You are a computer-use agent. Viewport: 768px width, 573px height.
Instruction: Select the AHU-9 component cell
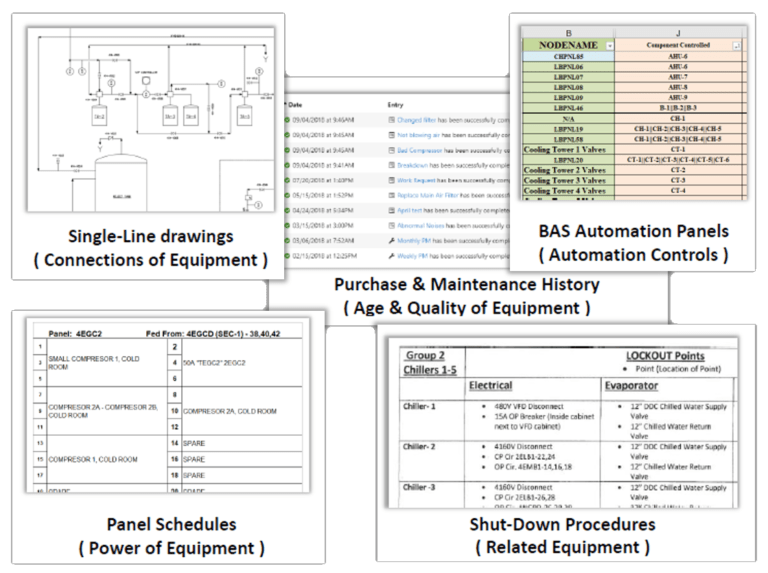click(678, 97)
